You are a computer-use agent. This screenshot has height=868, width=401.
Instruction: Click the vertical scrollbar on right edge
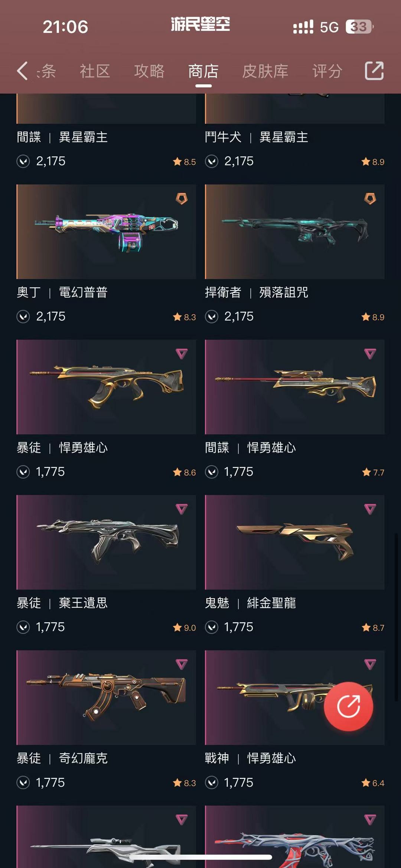(396, 617)
